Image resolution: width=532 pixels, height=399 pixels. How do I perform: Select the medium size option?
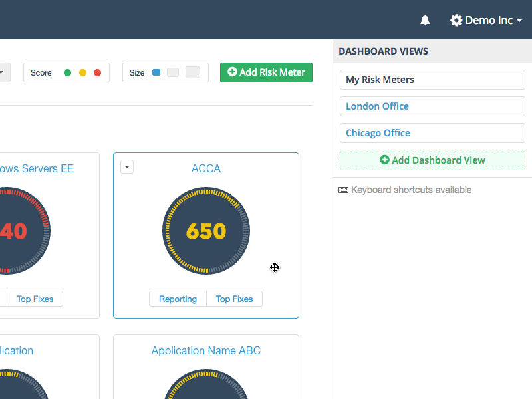173,72
